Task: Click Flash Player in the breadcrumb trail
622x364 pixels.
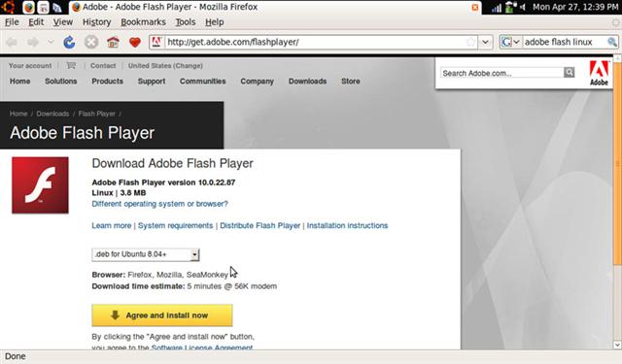Action: [x=97, y=114]
